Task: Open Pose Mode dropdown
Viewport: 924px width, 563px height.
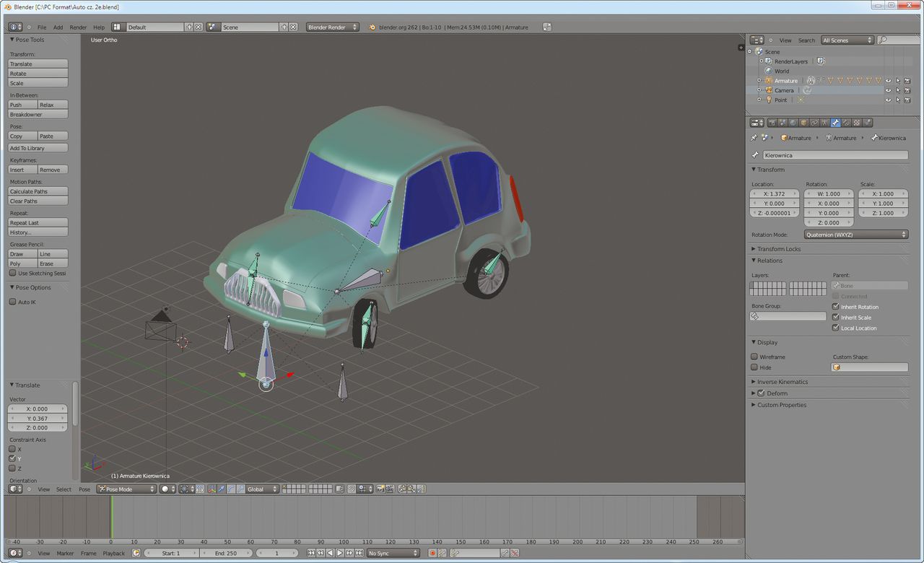Action: pos(126,489)
